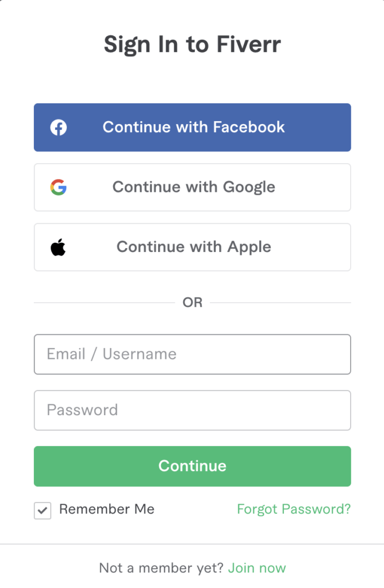
Task: Click the "Continue with Facebook" button label
Action: coord(194,127)
